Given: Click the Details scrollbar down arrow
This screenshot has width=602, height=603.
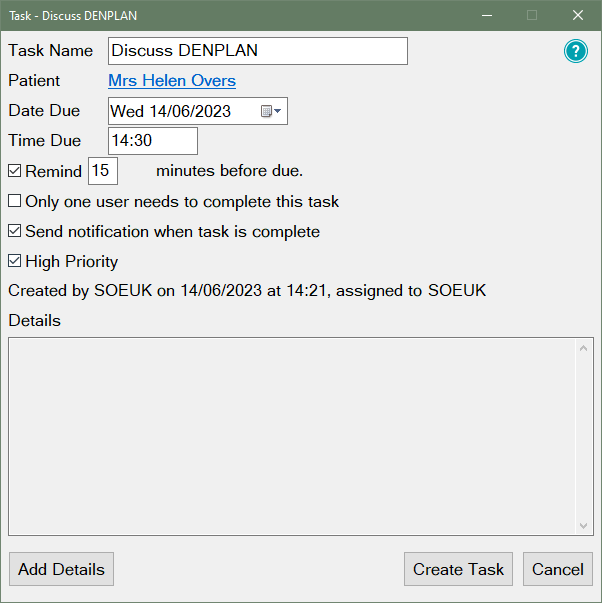Looking at the screenshot, I should [584, 525].
